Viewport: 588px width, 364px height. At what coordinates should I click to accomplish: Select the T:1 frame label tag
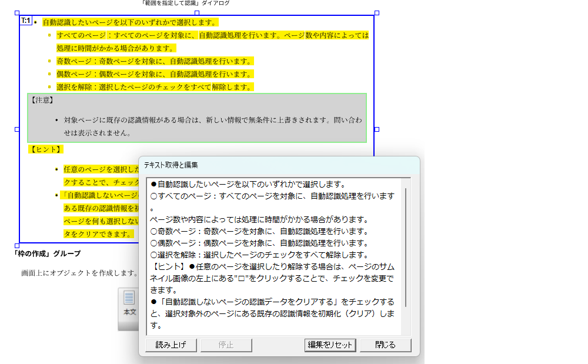tap(26, 21)
